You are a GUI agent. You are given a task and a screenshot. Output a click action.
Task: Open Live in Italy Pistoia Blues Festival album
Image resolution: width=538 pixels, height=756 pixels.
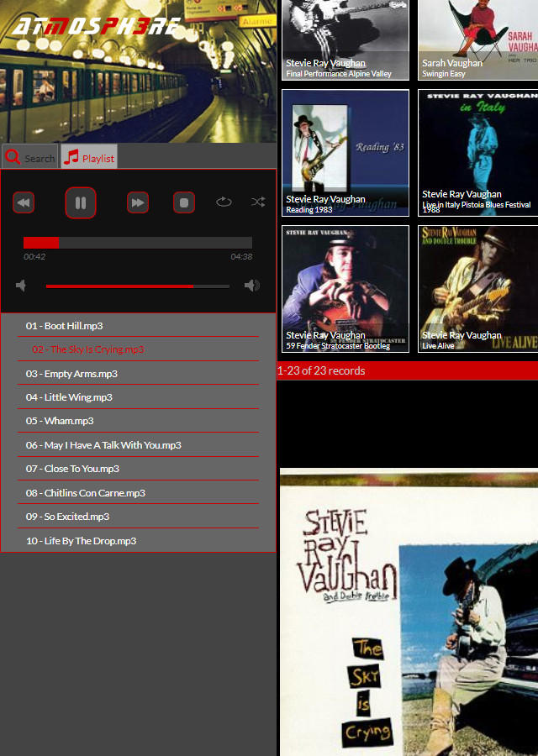pyautogui.click(x=478, y=153)
